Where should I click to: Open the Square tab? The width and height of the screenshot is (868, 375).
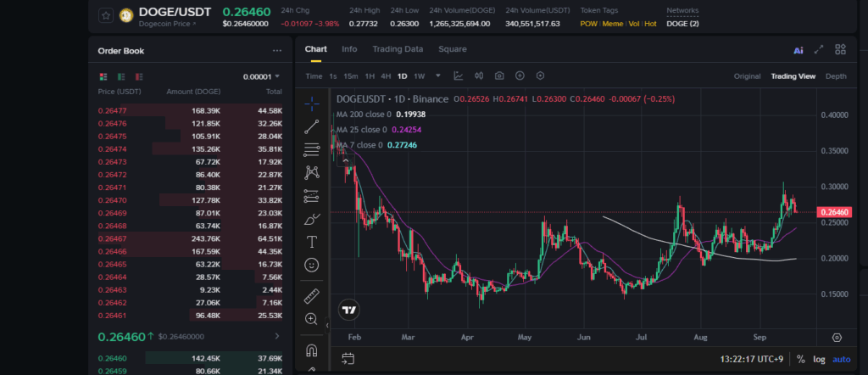453,48
